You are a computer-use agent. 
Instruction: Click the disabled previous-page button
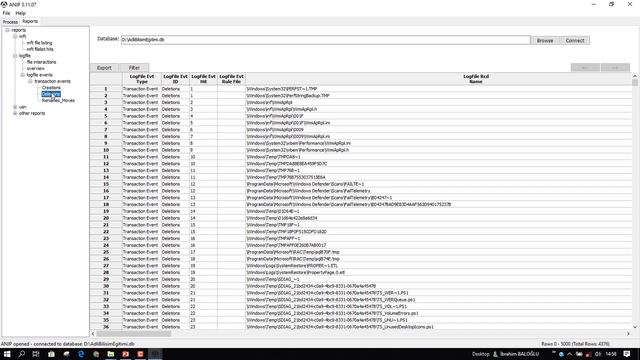click(585, 67)
